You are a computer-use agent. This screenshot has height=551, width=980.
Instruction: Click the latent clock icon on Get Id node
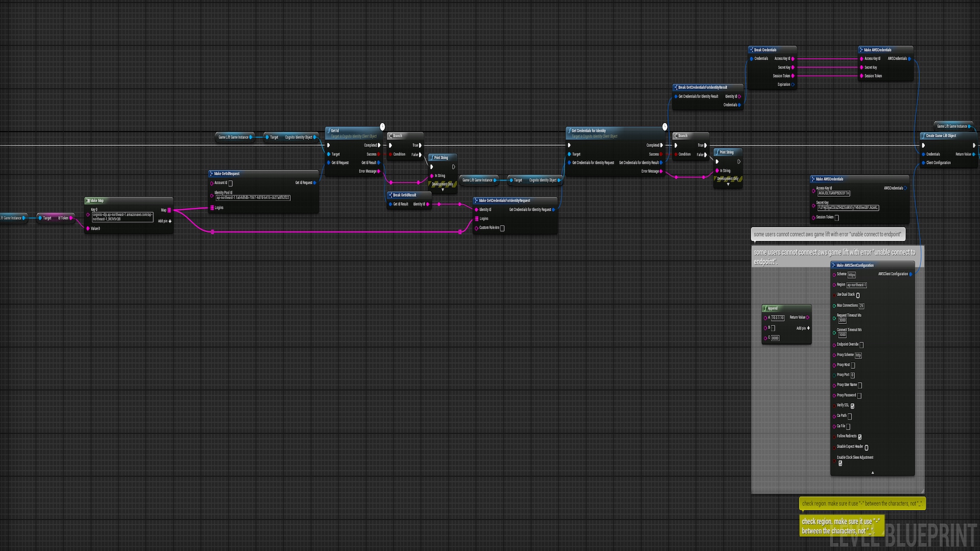point(382,127)
